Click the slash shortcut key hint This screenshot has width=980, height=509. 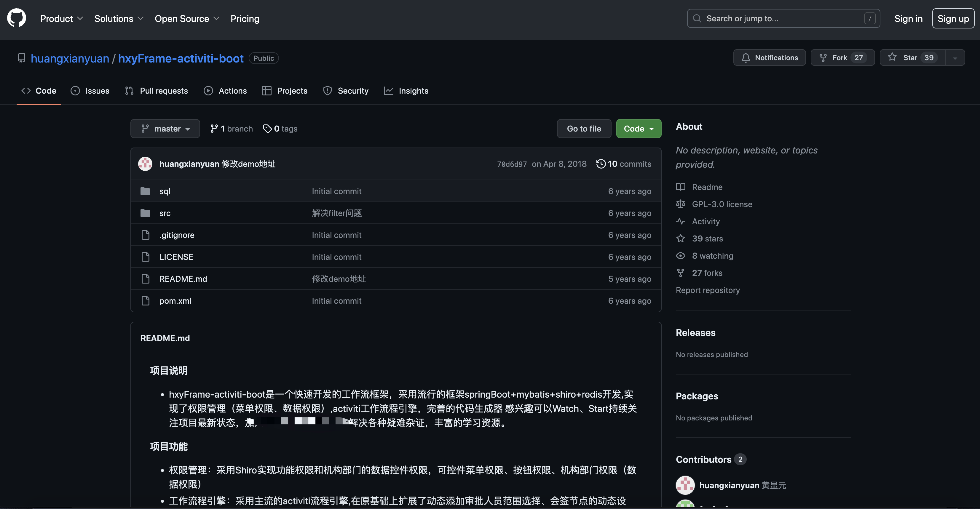[x=870, y=19]
